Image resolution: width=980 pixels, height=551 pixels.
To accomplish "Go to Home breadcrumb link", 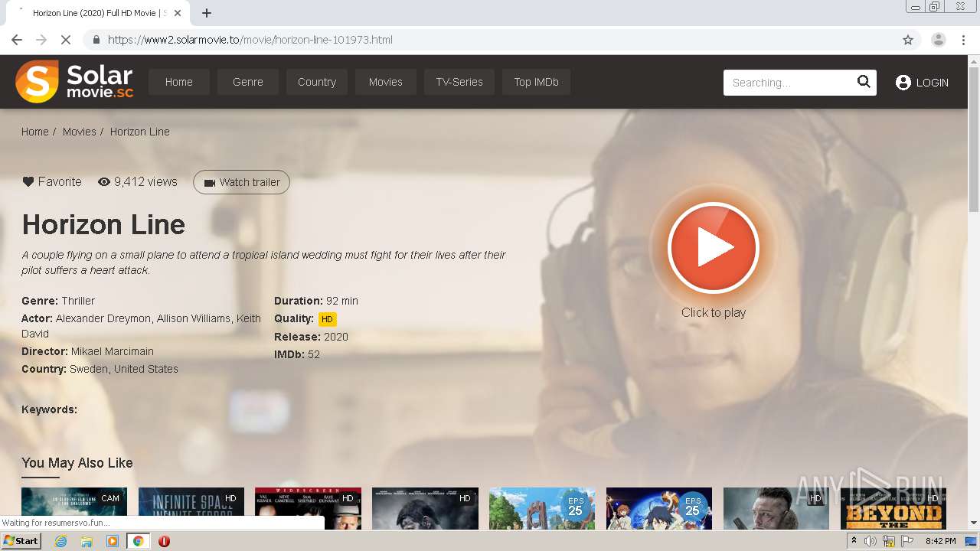I will (35, 132).
